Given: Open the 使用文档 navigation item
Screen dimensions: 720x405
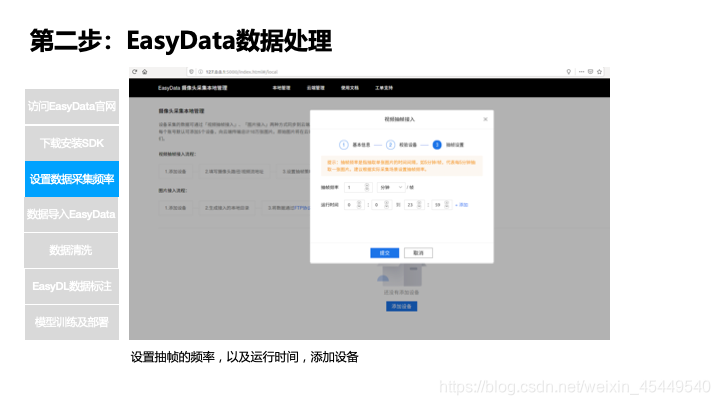Looking at the screenshot, I should pyautogui.click(x=349, y=88).
